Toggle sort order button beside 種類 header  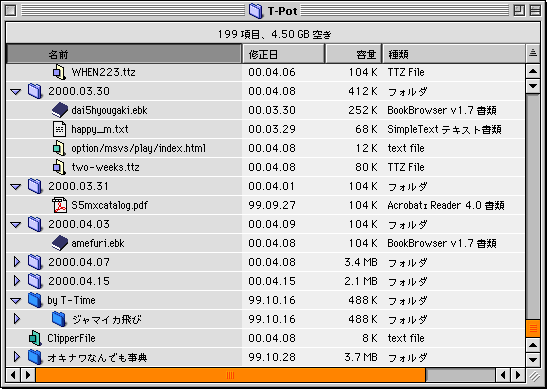(x=533, y=53)
